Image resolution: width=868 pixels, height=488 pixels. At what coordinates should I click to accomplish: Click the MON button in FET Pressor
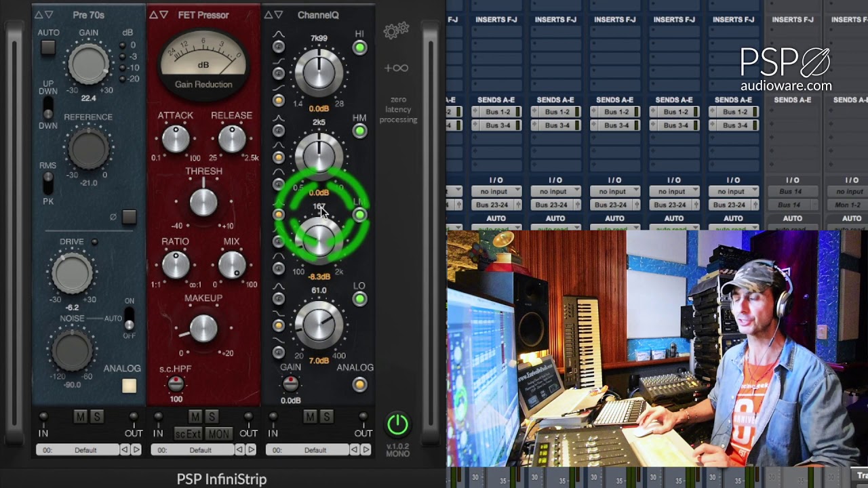tap(218, 434)
